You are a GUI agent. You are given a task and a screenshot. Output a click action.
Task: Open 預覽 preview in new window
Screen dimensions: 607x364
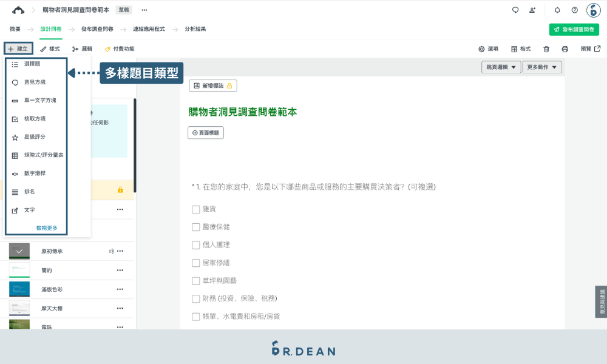pyautogui.click(x=591, y=49)
